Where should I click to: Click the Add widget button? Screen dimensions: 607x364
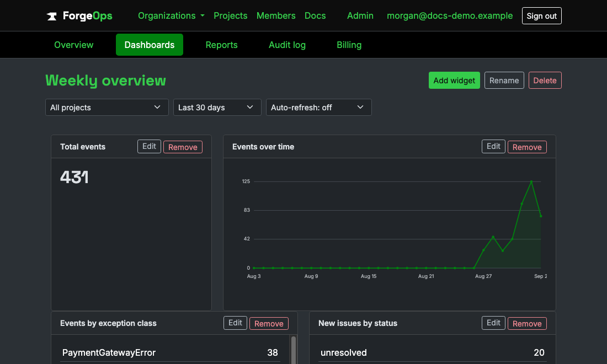(454, 81)
